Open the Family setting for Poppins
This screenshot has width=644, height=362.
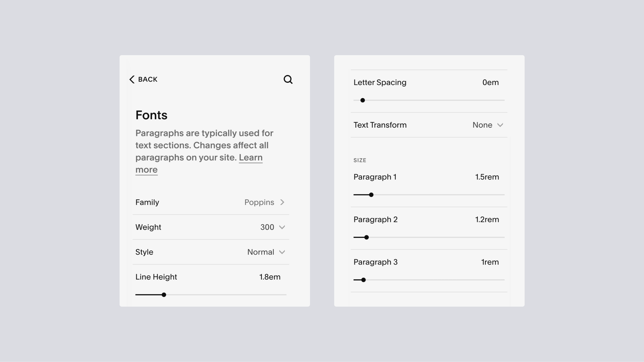coord(259,202)
